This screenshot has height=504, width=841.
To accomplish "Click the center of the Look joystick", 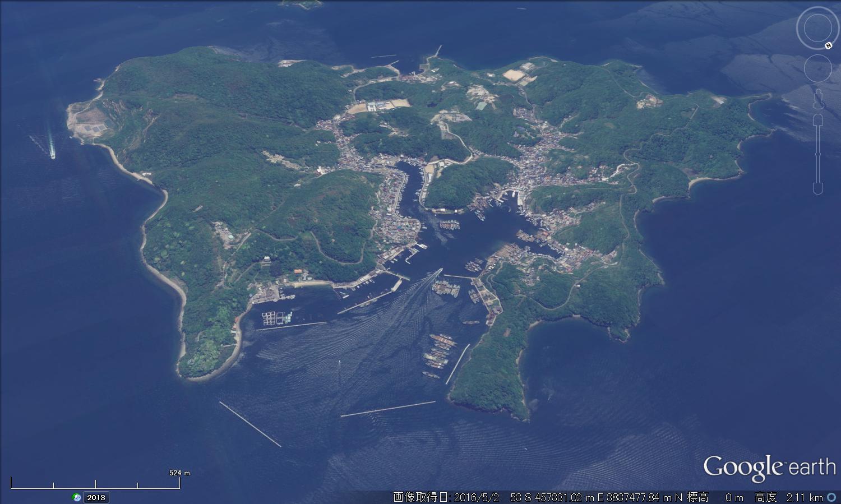I will tap(817, 27).
